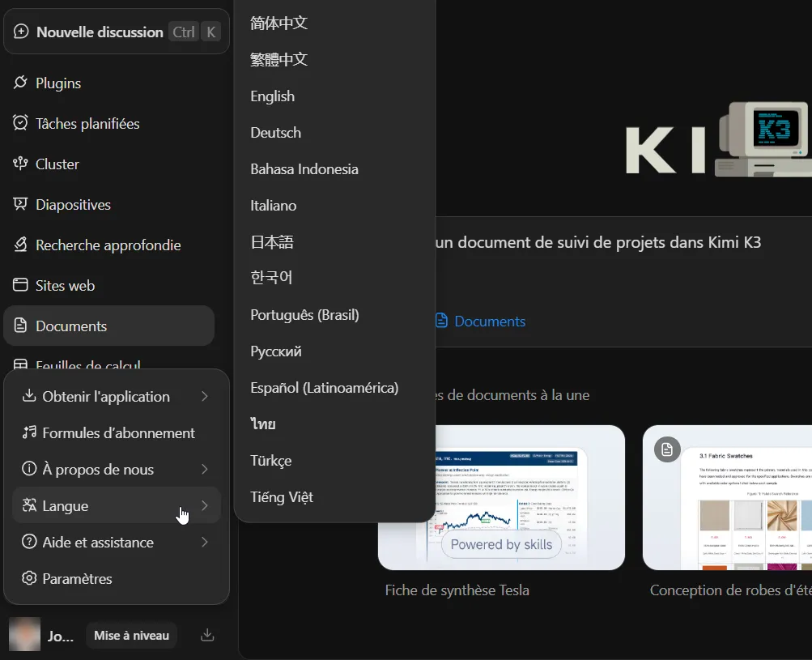Click the truncated user name Jo...
The width and height of the screenshot is (812, 660).
coord(61,636)
